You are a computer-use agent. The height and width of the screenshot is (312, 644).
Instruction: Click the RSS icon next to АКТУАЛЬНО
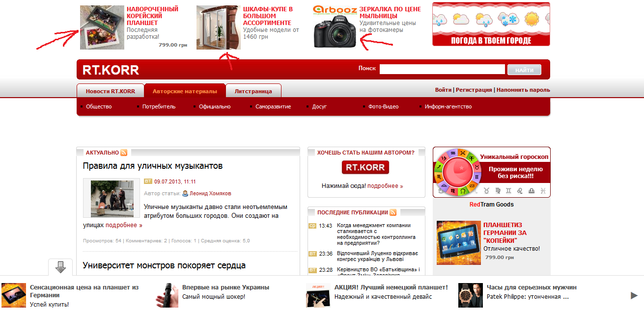[x=124, y=153]
